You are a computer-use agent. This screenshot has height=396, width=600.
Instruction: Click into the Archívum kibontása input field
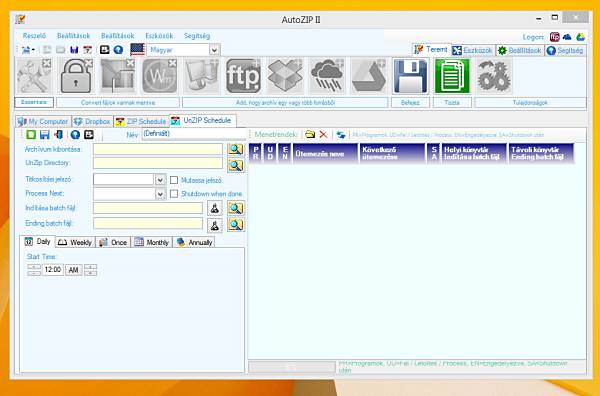tap(158, 149)
